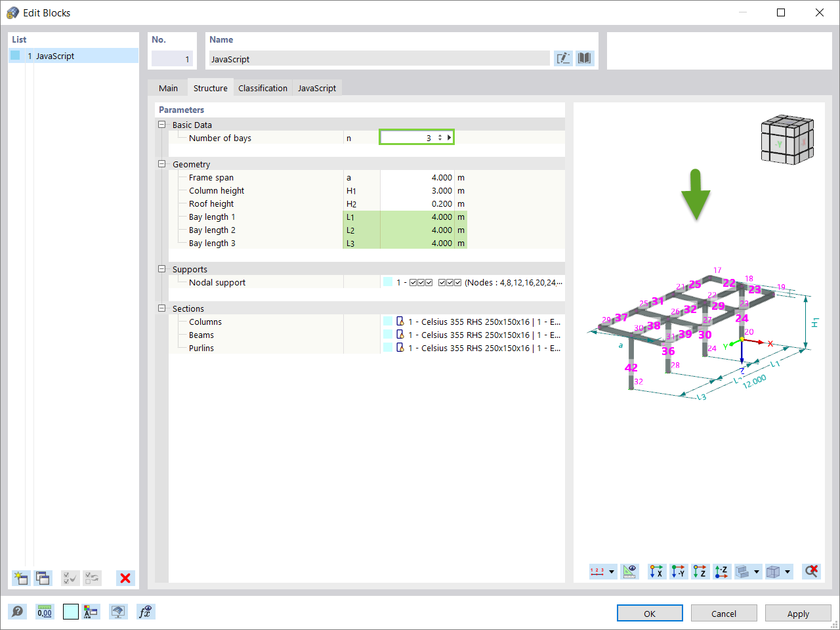Image resolution: width=840 pixels, height=630 pixels.
Task: Collapse the Basic Data parameters group
Action: 161,125
